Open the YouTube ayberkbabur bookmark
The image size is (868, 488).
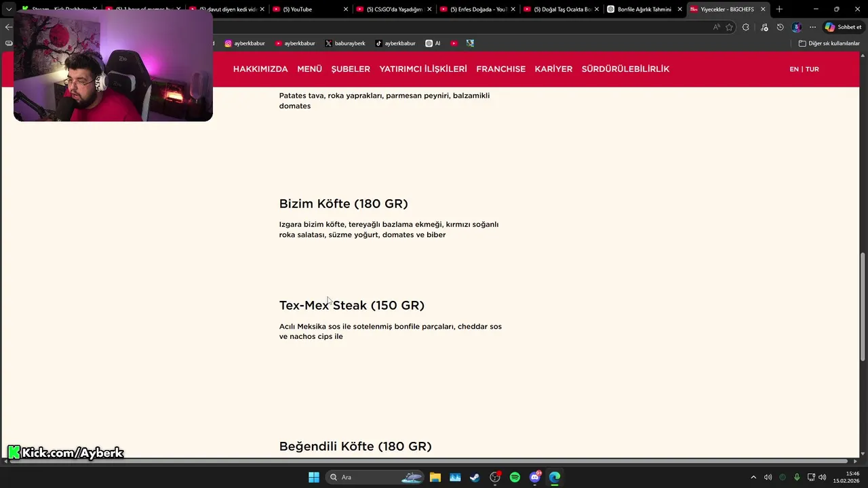click(295, 43)
